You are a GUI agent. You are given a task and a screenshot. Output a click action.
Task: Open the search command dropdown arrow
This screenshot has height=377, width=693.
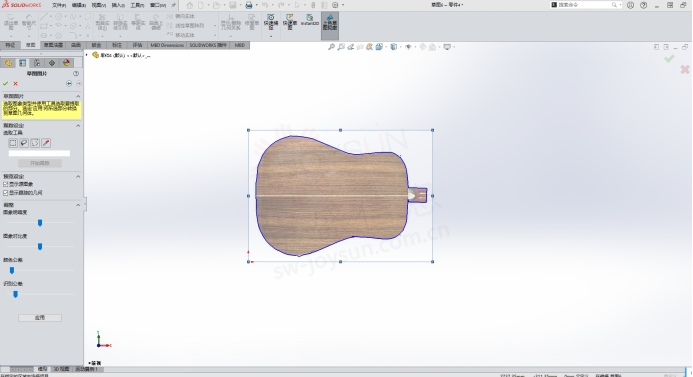tap(620, 5)
